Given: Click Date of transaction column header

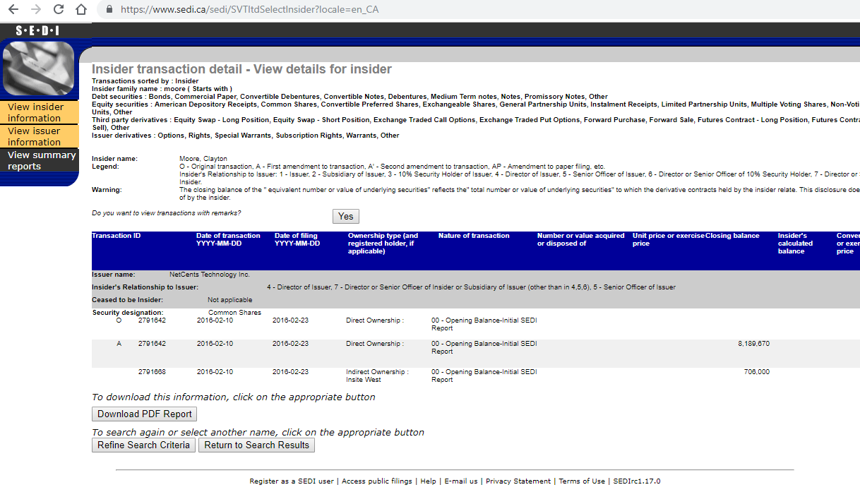Looking at the screenshot, I should 228,239.
